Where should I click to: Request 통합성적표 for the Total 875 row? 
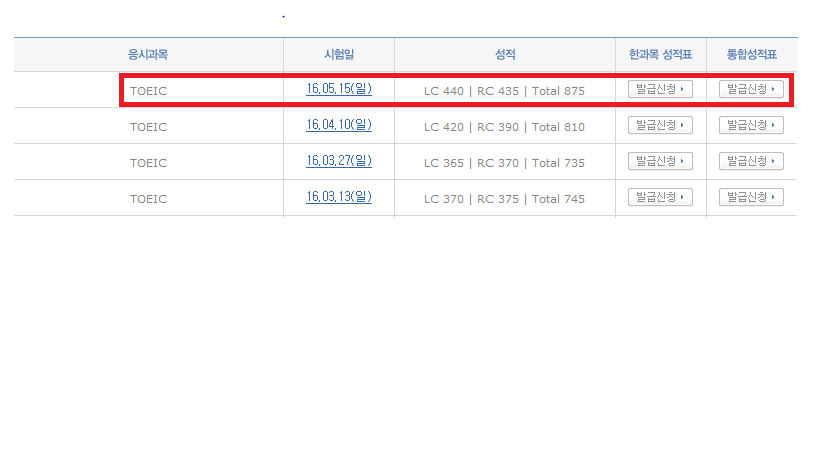click(751, 89)
